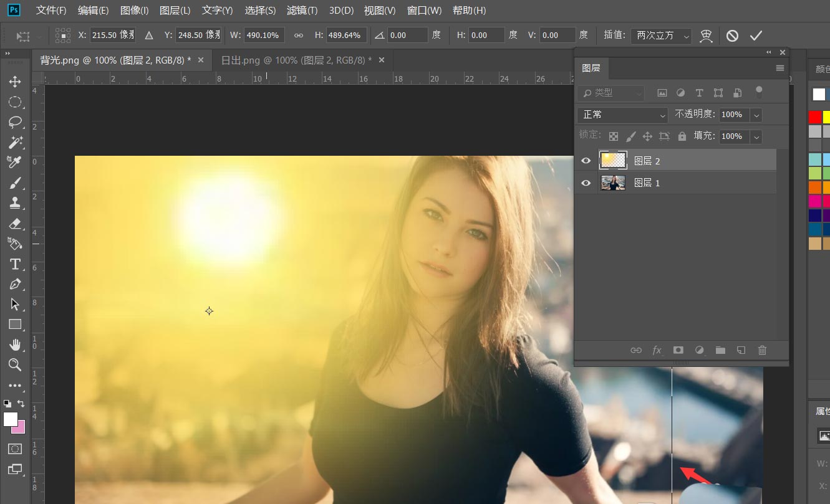
Task: Reset default foreground and background colors
Action: [7, 404]
